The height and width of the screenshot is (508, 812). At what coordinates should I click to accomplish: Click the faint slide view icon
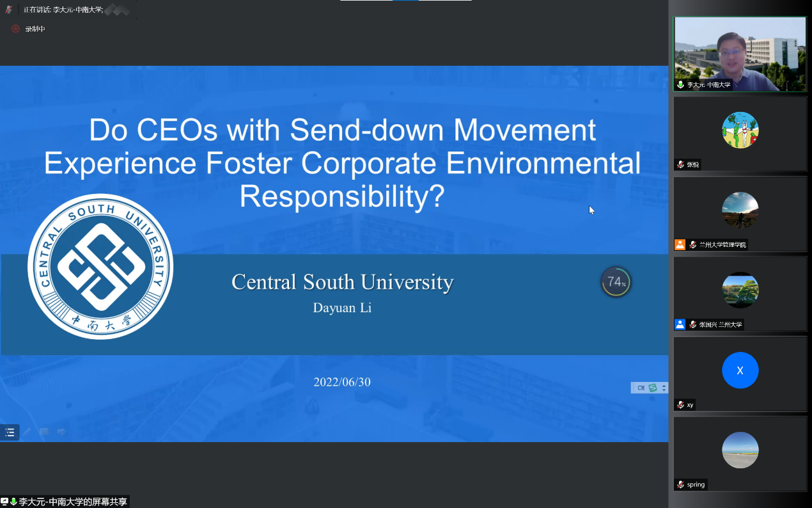44,433
